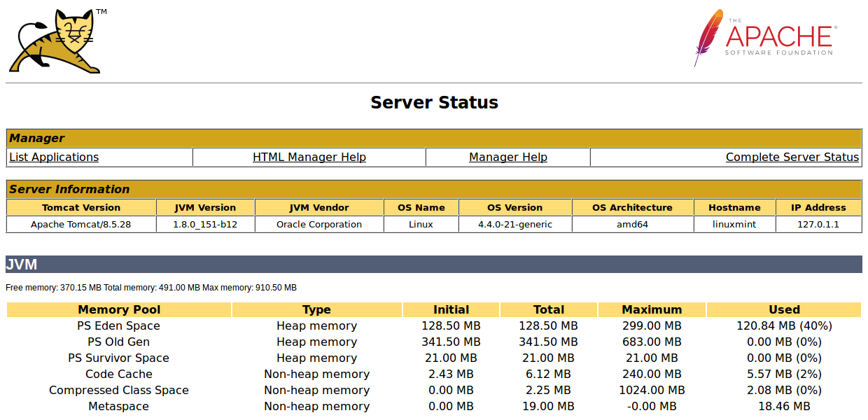Click the 5.57 MB (2%) used value
Viewport: 868px width, 420px height.
point(784,374)
